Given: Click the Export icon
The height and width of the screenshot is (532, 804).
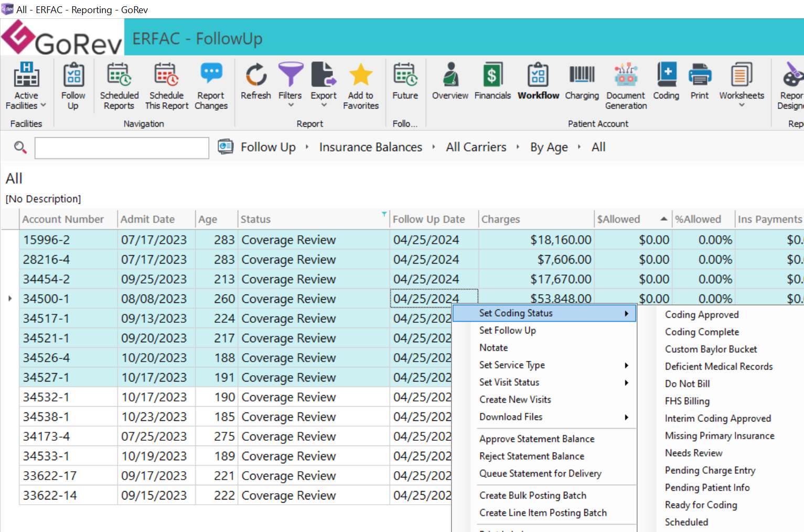Looking at the screenshot, I should coord(324,74).
